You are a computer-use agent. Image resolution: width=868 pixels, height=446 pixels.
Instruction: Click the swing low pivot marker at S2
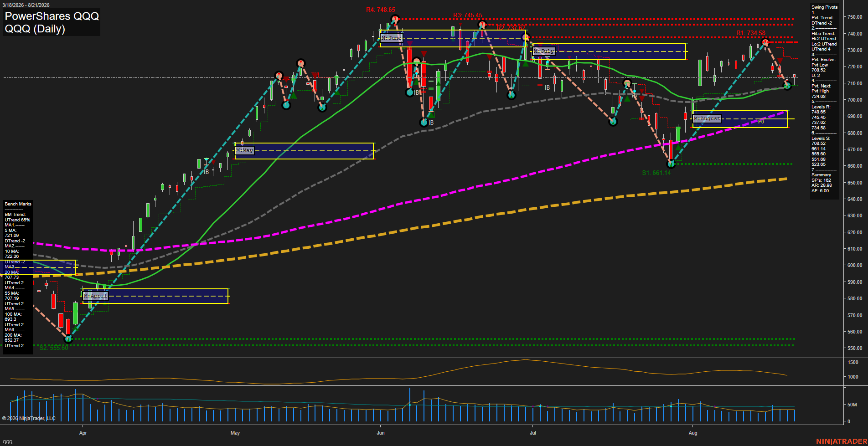[x=68, y=339]
